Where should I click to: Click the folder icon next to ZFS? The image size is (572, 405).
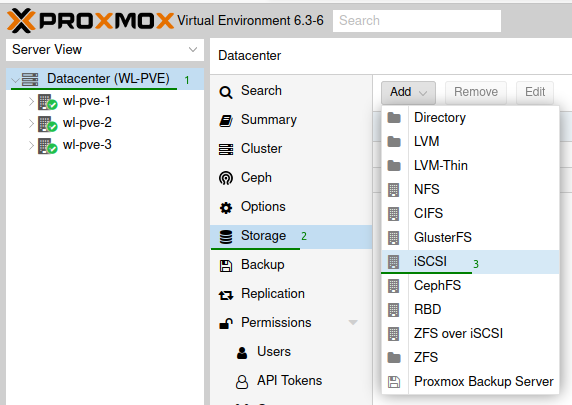coord(394,358)
